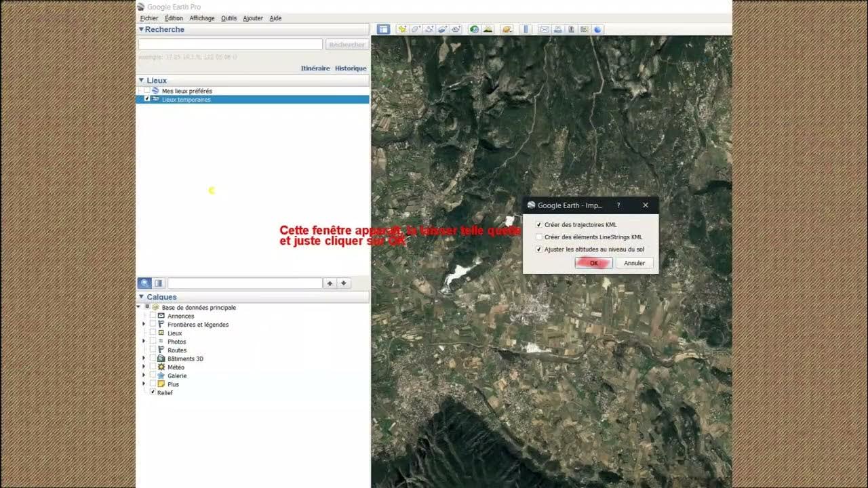The width and height of the screenshot is (868, 488).
Task: Open the Historique link
Action: (x=351, y=68)
